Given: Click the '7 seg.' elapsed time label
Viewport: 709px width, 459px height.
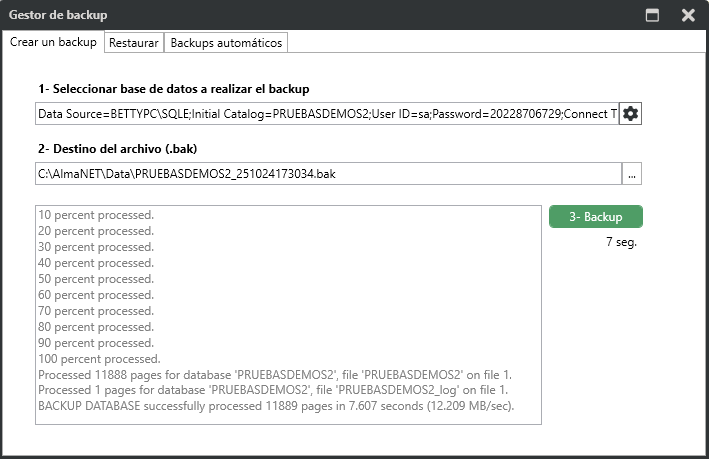Looking at the screenshot, I should click(x=621, y=242).
